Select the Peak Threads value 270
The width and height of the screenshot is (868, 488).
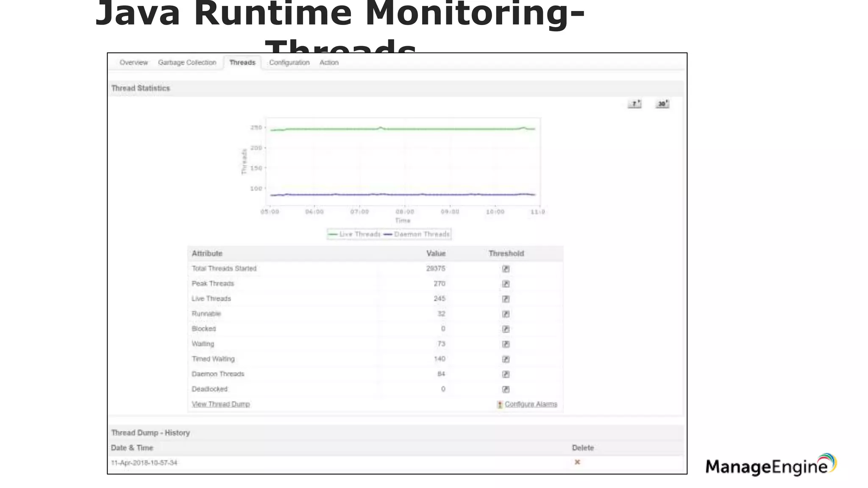coord(440,284)
